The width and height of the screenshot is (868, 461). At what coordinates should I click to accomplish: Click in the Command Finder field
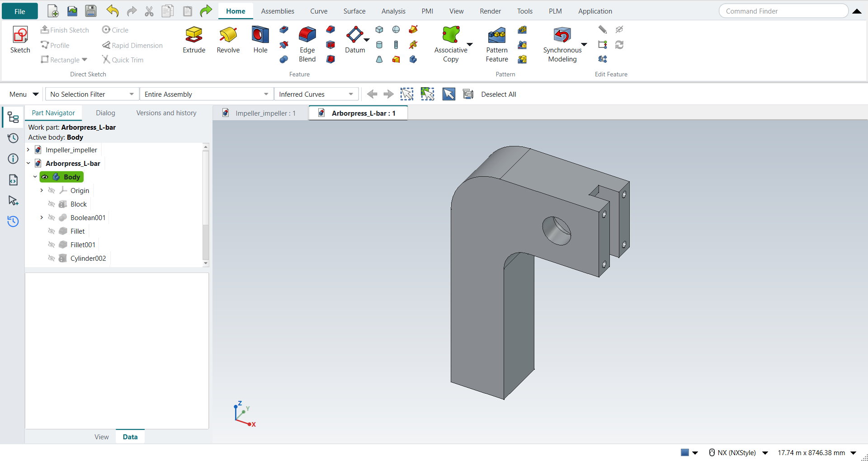tap(783, 11)
